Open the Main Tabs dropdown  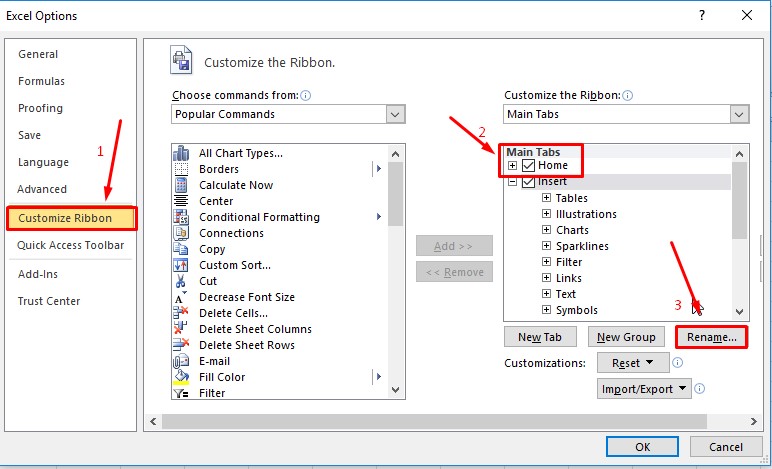tap(739, 115)
